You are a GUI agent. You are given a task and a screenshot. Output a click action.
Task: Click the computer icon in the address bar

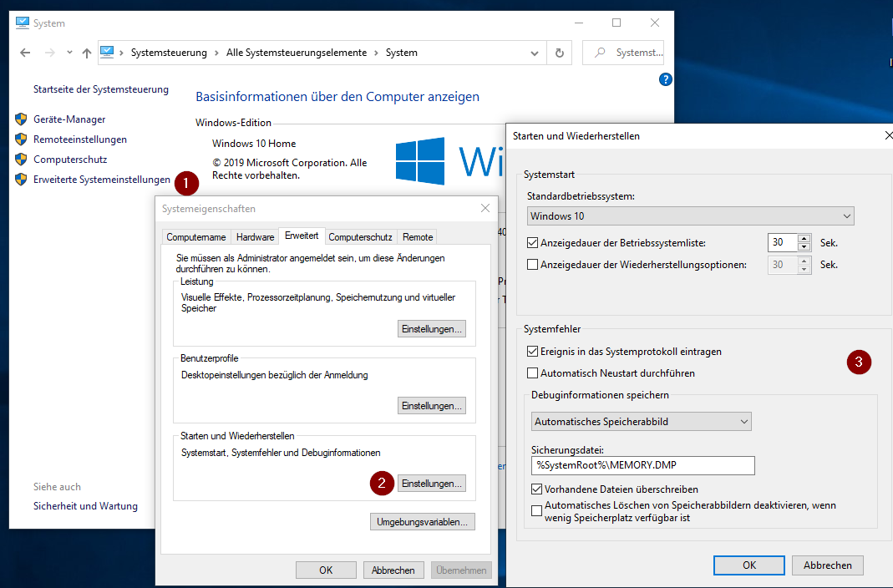(x=107, y=53)
